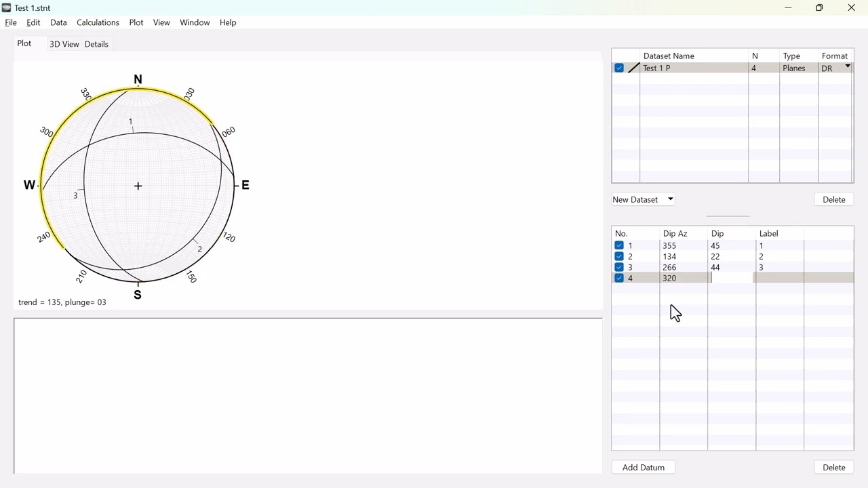Click the N value 4 for Test 1 P

(x=753, y=68)
